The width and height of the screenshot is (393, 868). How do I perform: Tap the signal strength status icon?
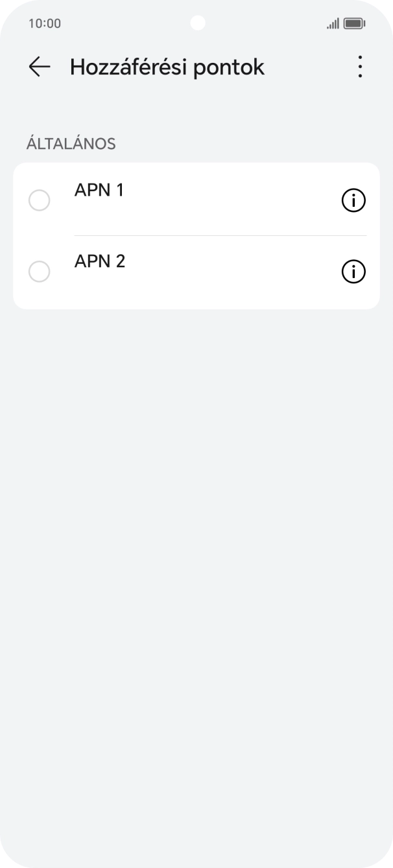pyautogui.click(x=333, y=24)
